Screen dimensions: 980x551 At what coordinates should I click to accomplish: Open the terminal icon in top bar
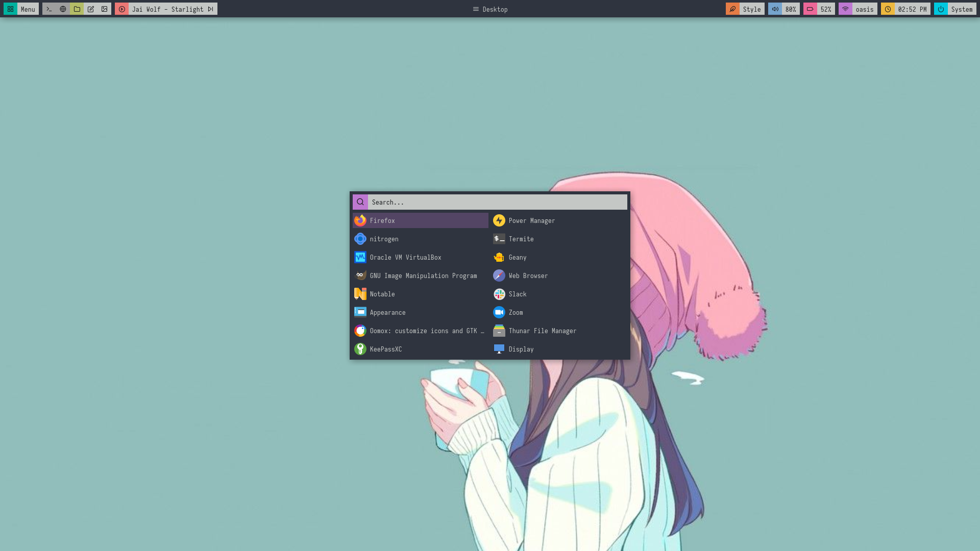[x=49, y=9]
